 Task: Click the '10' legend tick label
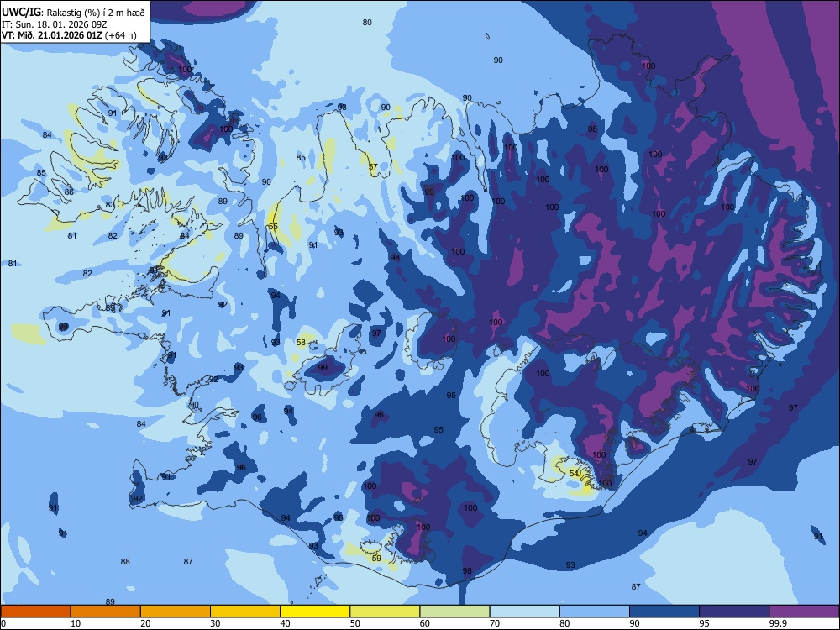[x=76, y=623]
